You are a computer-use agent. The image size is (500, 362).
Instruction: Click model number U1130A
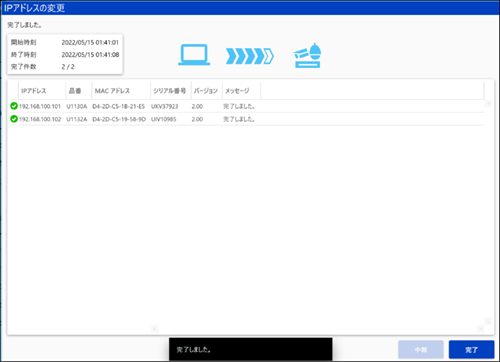point(77,106)
